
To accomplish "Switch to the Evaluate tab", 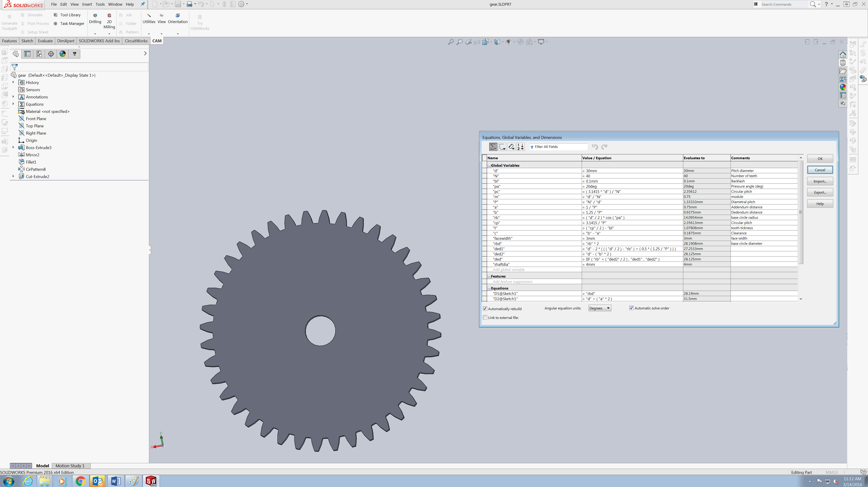I will 45,41.
